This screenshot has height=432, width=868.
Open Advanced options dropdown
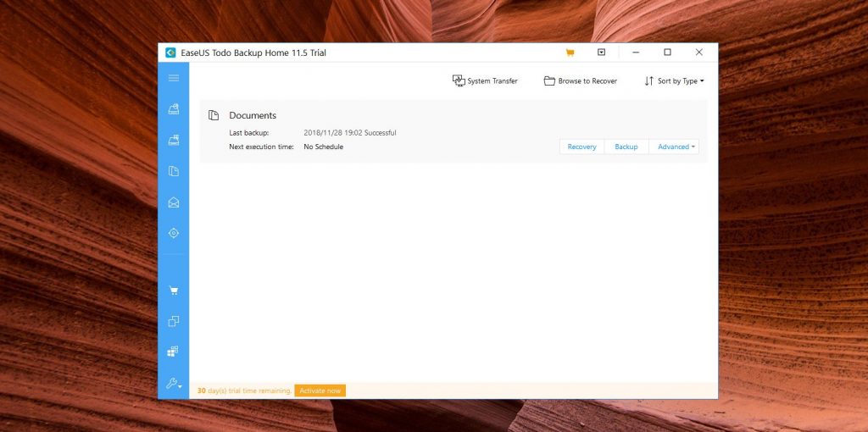click(676, 147)
